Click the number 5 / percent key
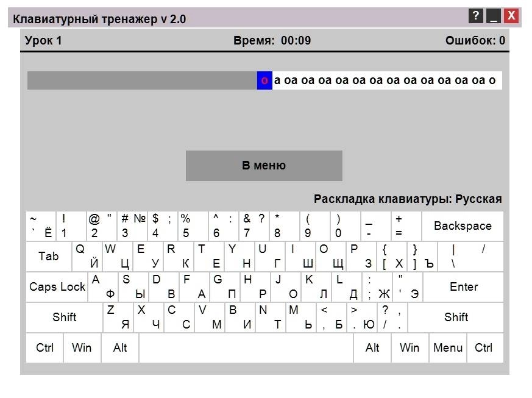This screenshot has height=398, width=532. point(193,226)
